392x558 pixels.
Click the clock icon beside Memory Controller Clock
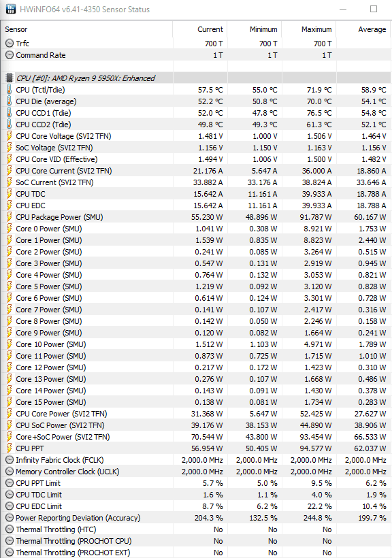coord(10,472)
